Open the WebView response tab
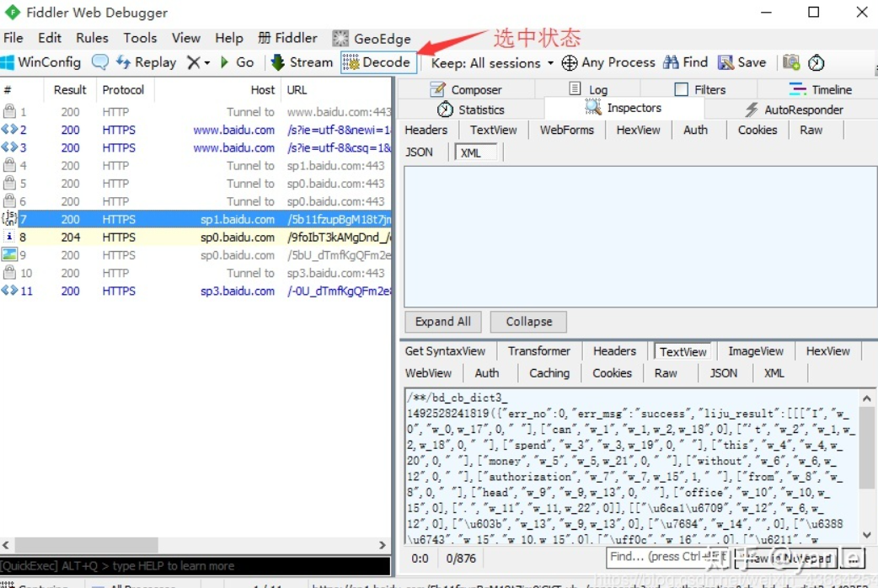This screenshot has height=588, width=878. click(x=428, y=373)
